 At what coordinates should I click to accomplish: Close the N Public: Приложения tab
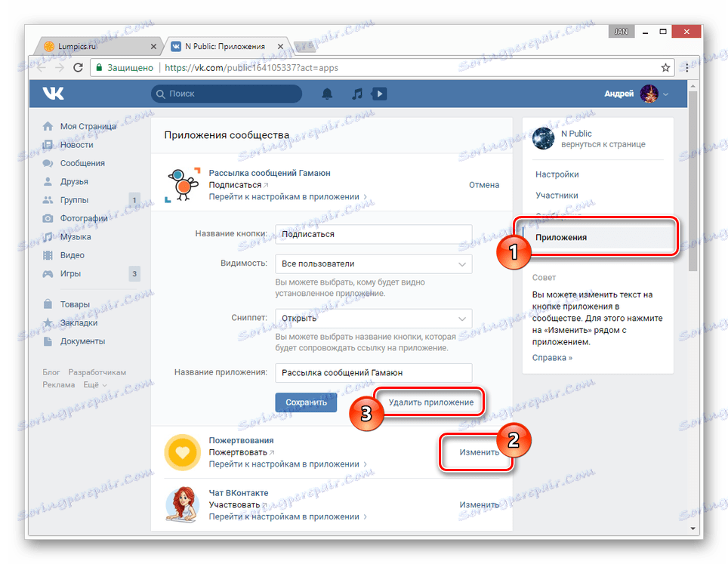coord(280,46)
